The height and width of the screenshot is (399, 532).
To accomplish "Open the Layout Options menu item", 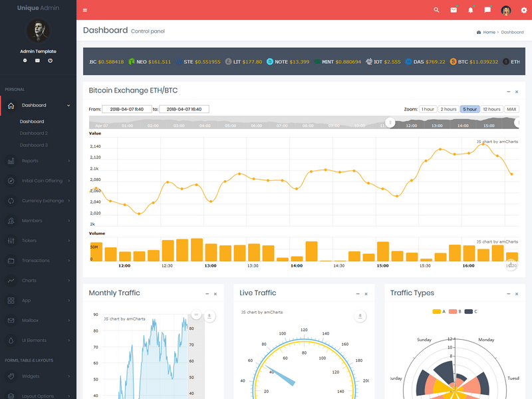I will (x=38, y=396).
